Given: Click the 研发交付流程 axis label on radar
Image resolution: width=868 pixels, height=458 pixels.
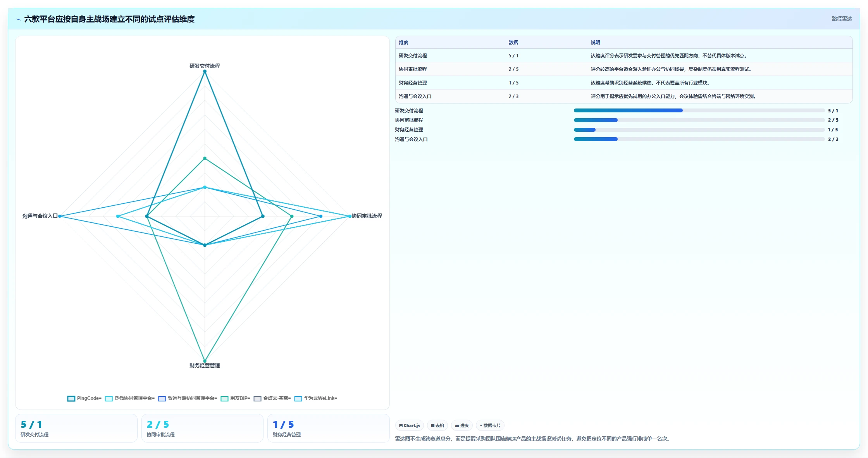Looking at the screenshot, I should 205,66.
